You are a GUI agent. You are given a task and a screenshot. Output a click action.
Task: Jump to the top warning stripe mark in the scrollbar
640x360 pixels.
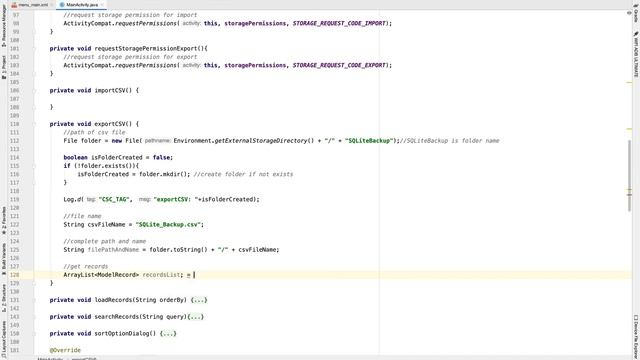click(x=629, y=82)
